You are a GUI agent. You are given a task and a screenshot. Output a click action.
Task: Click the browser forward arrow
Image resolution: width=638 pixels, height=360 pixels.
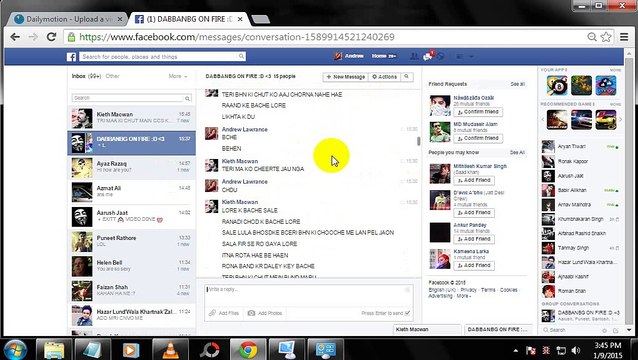(33, 37)
